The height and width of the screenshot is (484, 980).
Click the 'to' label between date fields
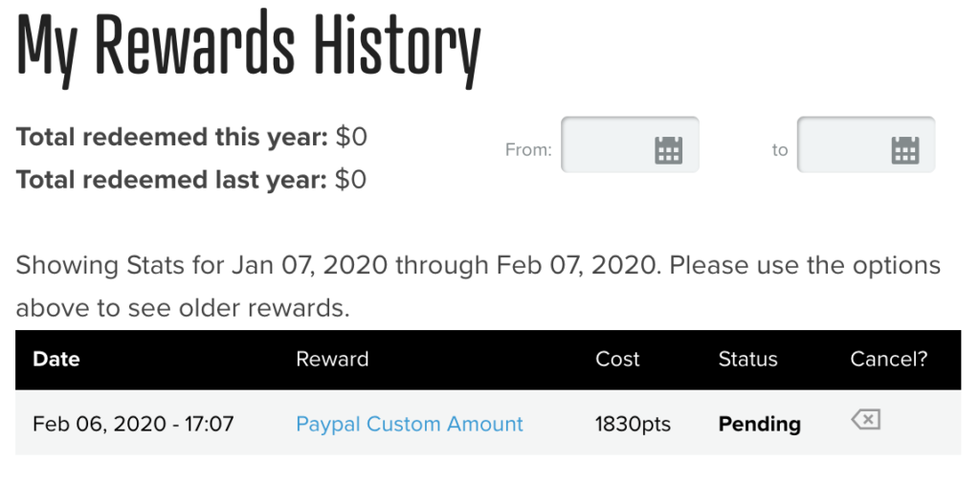tap(779, 150)
